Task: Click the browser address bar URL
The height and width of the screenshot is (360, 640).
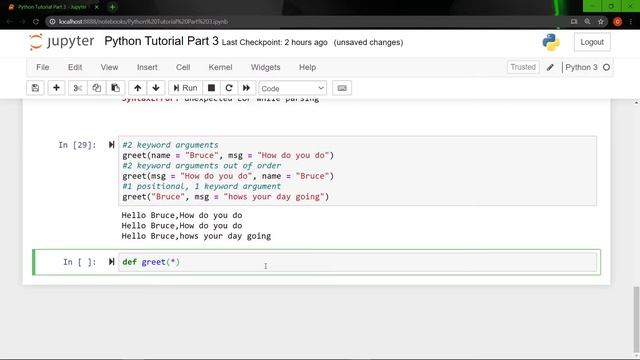Action: click(144, 22)
